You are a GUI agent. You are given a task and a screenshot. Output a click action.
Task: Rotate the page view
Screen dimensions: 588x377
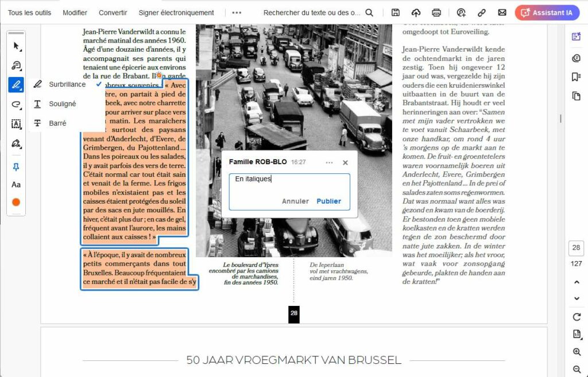point(577,317)
